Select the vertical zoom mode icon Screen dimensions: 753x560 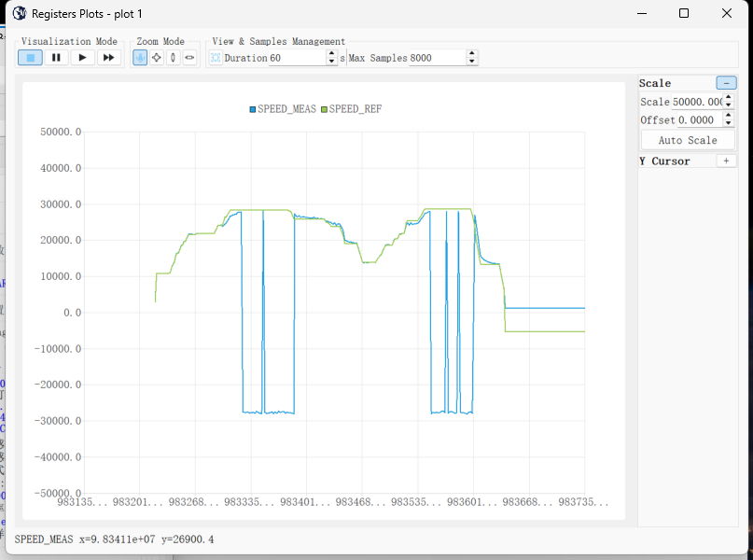click(173, 58)
